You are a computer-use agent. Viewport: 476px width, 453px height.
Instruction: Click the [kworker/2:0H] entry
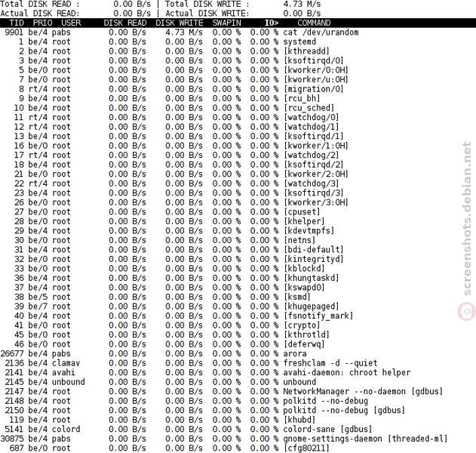316,174
